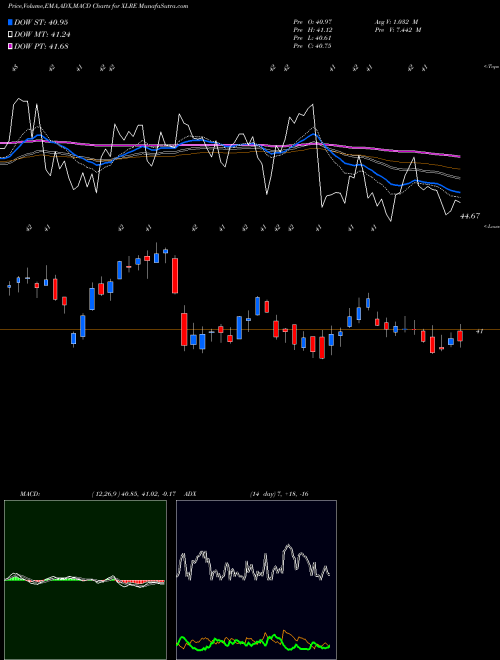This screenshot has height=660, width=500.
Task: Click the blue DOW ST legend swatch
Action: pyautogui.click(x=11, y=22)
